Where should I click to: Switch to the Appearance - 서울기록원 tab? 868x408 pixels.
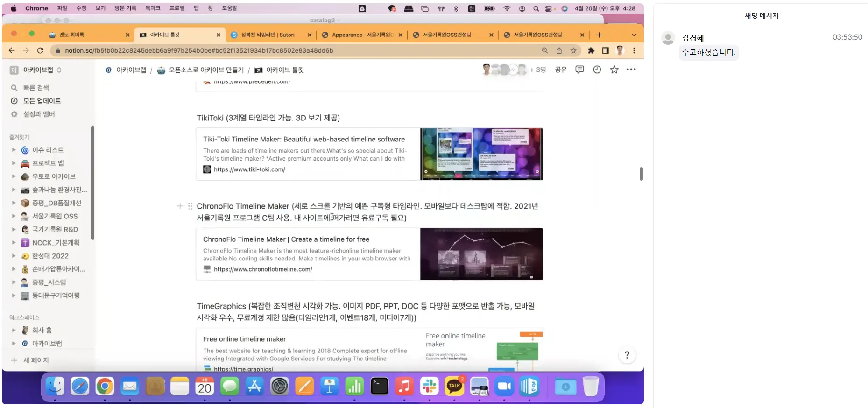pos(362,35)
